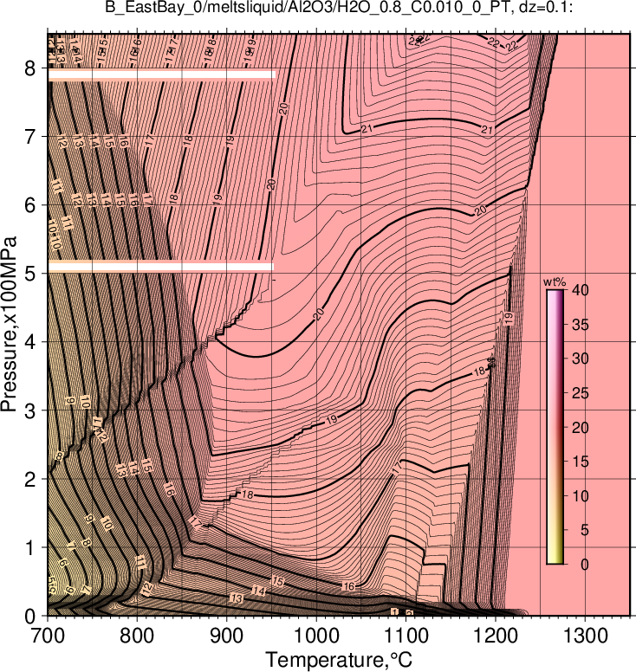Image resolution: width=636 pixels, height=672 pixels.
Task: Click the colorbar tick label 25
Action: pos(581,393)
